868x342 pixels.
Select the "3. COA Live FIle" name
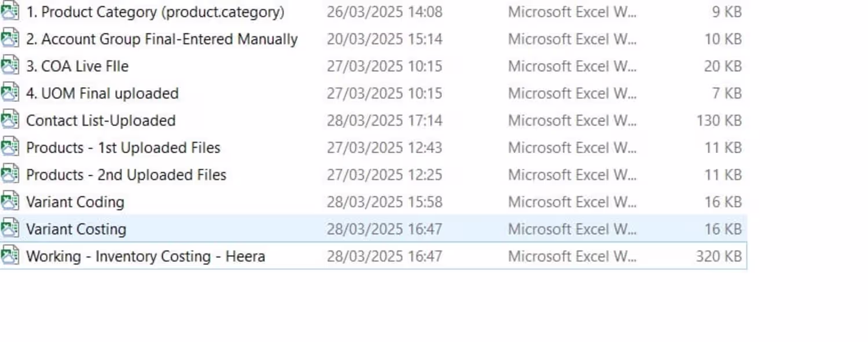pos(77,67)
